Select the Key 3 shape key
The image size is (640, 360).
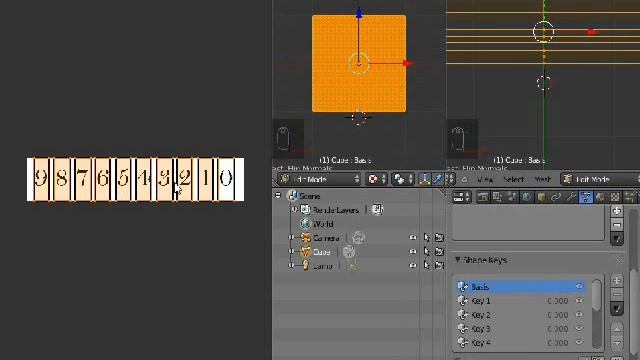pyautogui.click(x=521, y=329)
